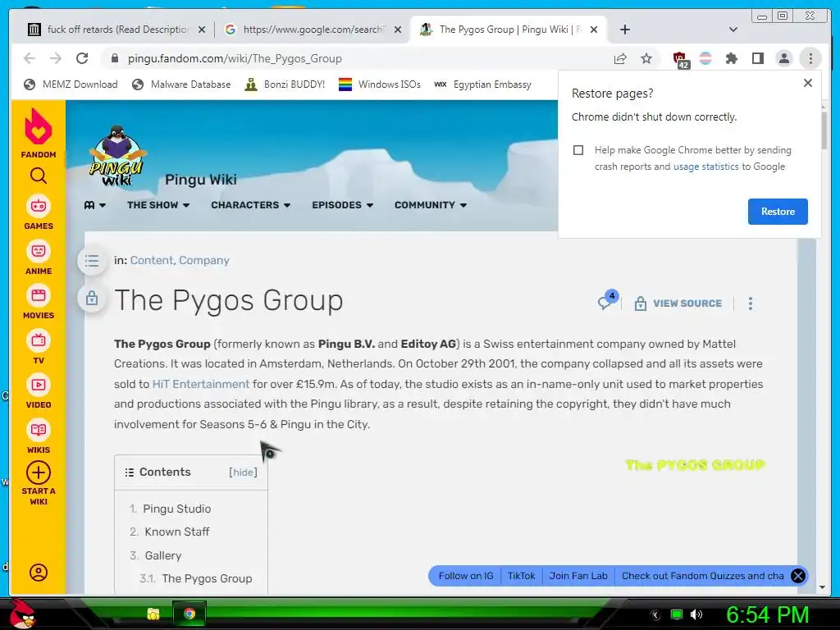Jump to Gallery in contents
840x630 pixels.
pos(163,555)
